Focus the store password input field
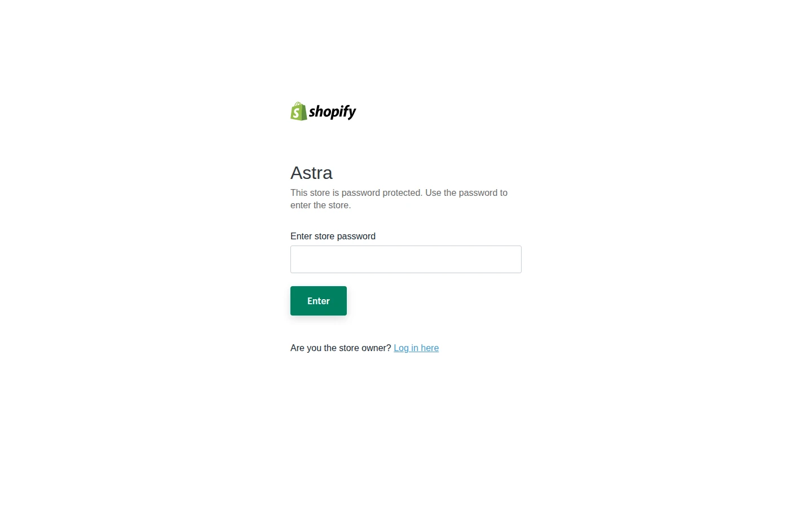This screenshot has height=508, width=812. coord(406,259)
